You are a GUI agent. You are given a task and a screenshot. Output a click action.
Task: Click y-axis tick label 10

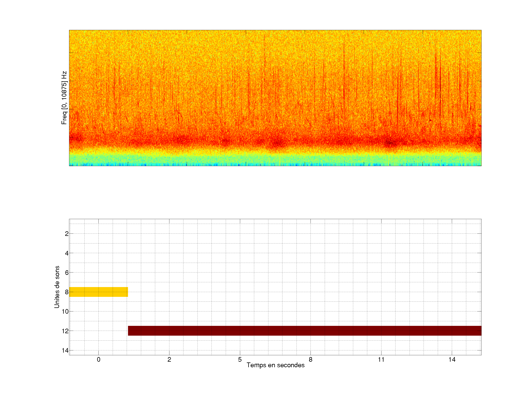pyautogui.click(x=65, y=311)
